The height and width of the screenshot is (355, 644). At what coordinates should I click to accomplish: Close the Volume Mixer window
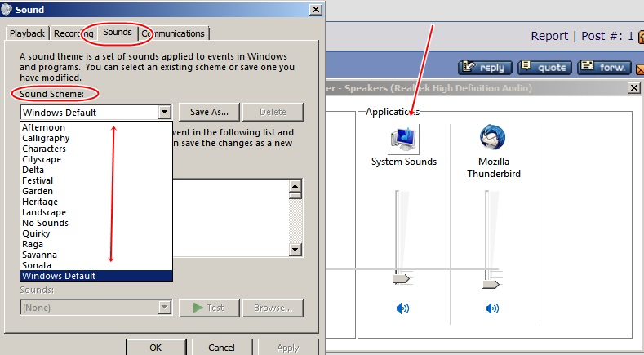click(x=634, y=87)
